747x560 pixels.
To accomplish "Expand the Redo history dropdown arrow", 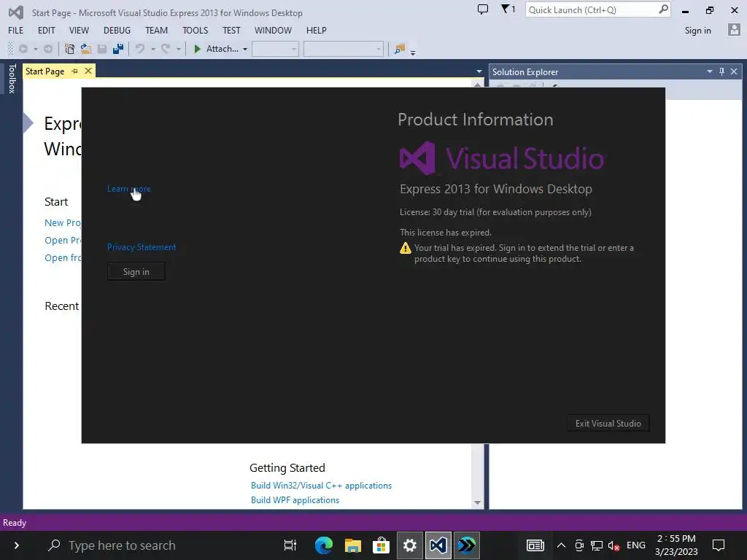I will click(179, 49).
